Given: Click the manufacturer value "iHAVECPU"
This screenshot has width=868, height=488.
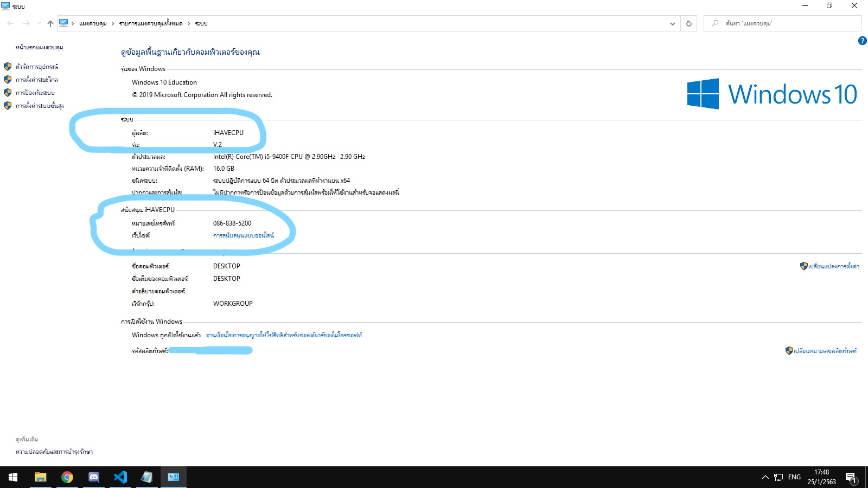Looking at the screenshot, I should pyautogui.click(x=228, y=133).
